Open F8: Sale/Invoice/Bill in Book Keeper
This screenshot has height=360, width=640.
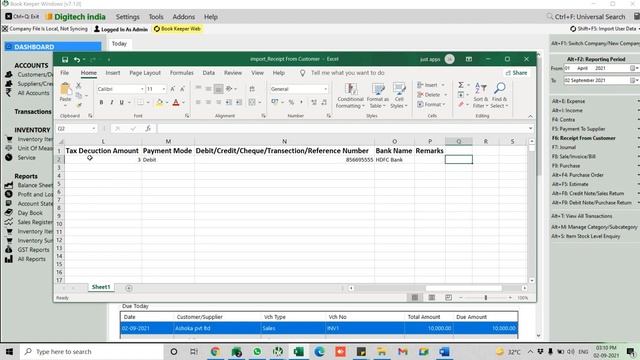click(573, 156)
